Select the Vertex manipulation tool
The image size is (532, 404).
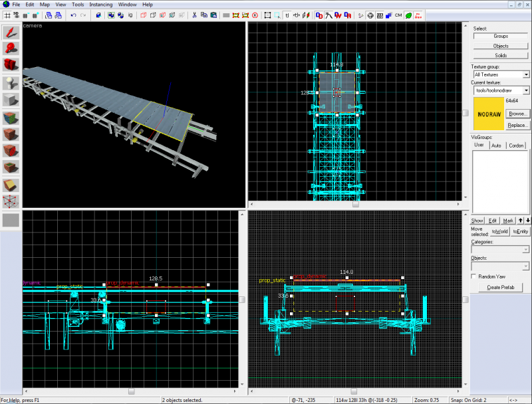11,201
